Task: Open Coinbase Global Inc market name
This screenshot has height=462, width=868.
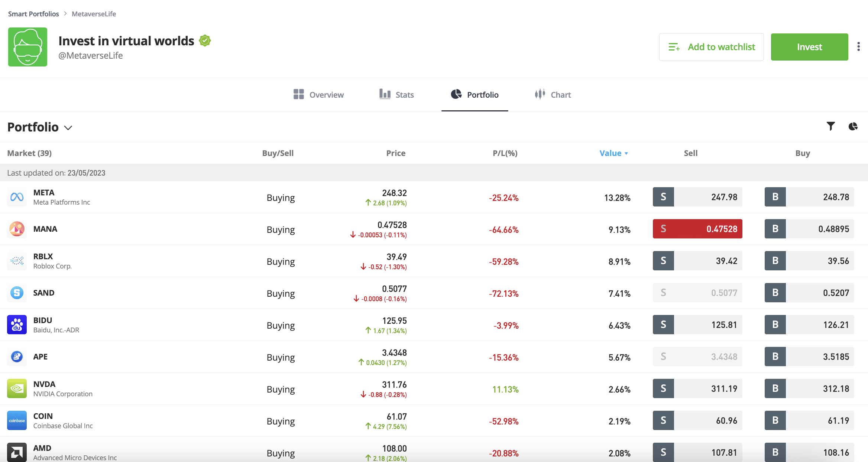Action: coord(63,426)
